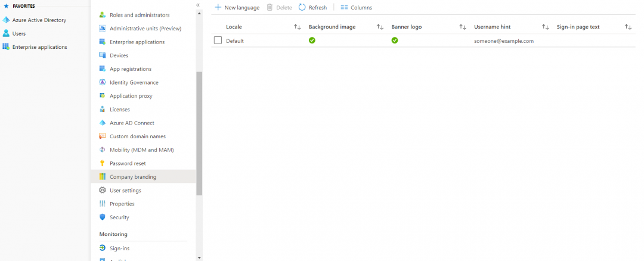Click the Favorites star icon

(6, 6)
